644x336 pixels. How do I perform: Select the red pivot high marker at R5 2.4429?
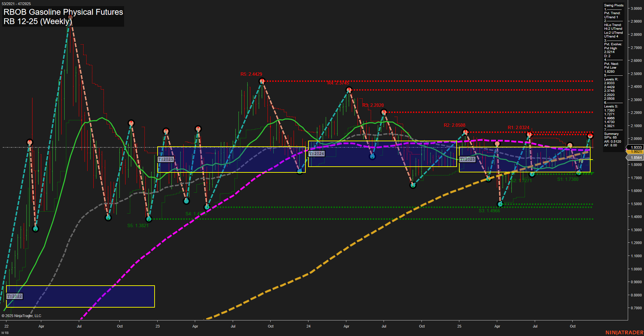(x=262, y=81)
